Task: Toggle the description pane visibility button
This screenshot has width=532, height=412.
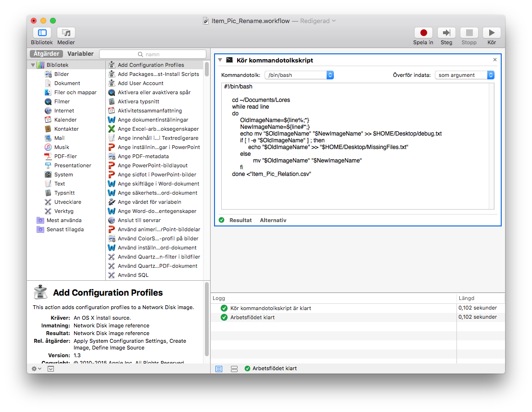Action: pyautogui.click(x=51, y=369)
